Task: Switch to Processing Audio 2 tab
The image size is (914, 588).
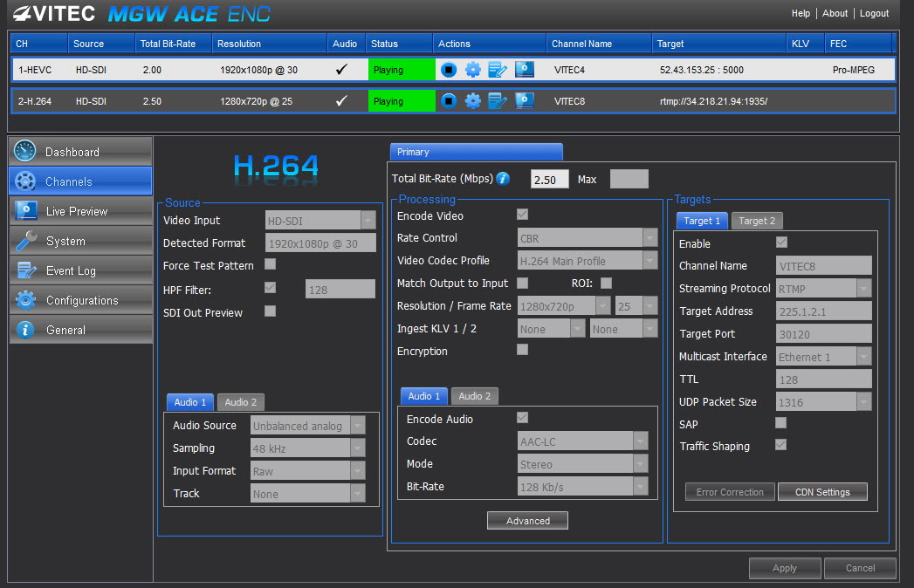Action: pos(475,396)
